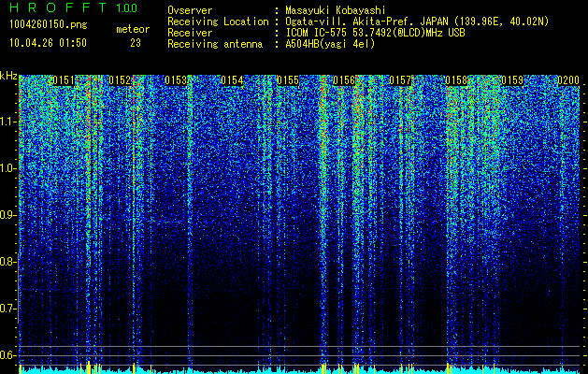Click the 0200 time marker

pos(568,80)
